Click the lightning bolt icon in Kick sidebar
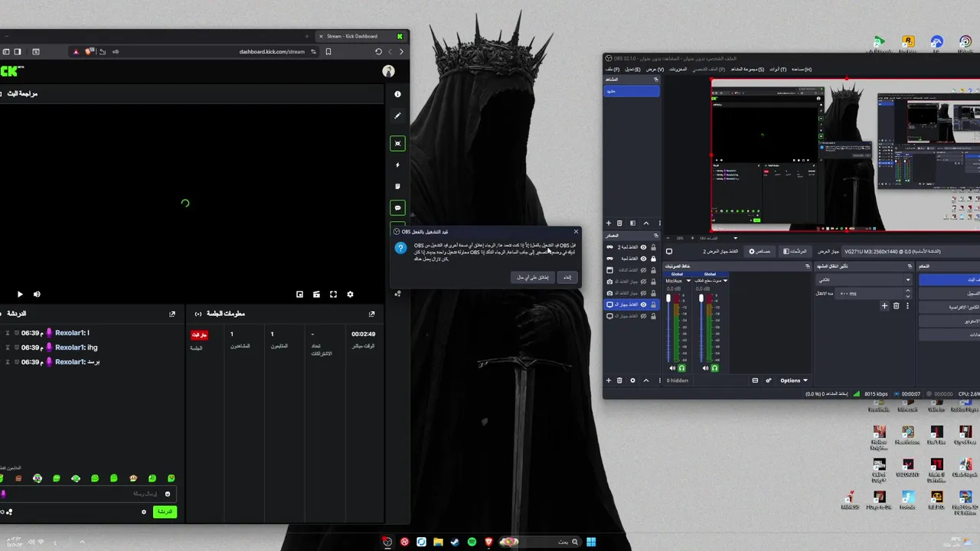The height and width of the screenshot is (551, 980). (397, 165)
